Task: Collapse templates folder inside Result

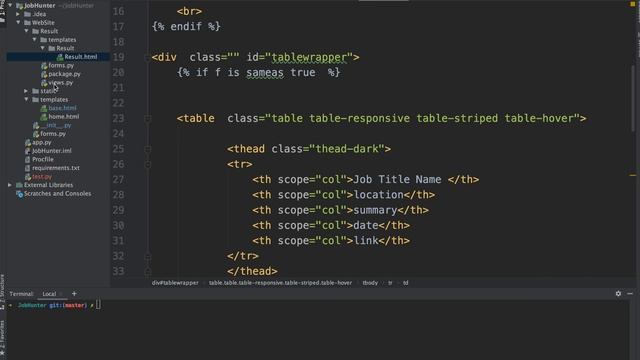Action: pos(35,40)
